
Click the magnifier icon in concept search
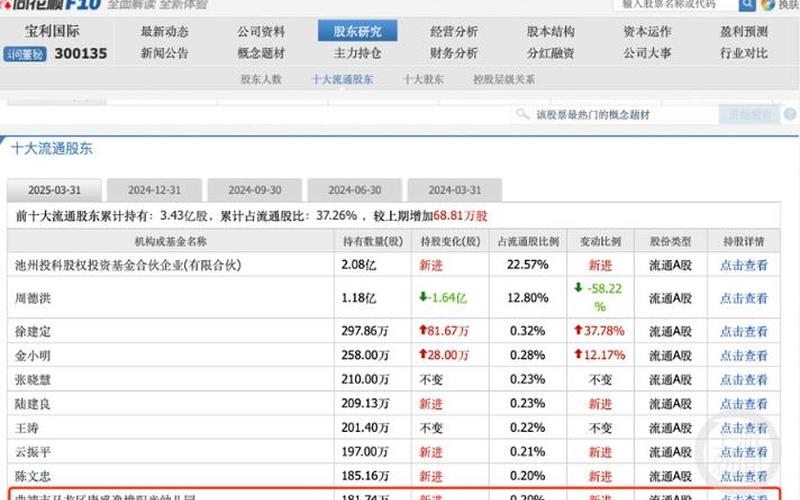tap(522, 114)
